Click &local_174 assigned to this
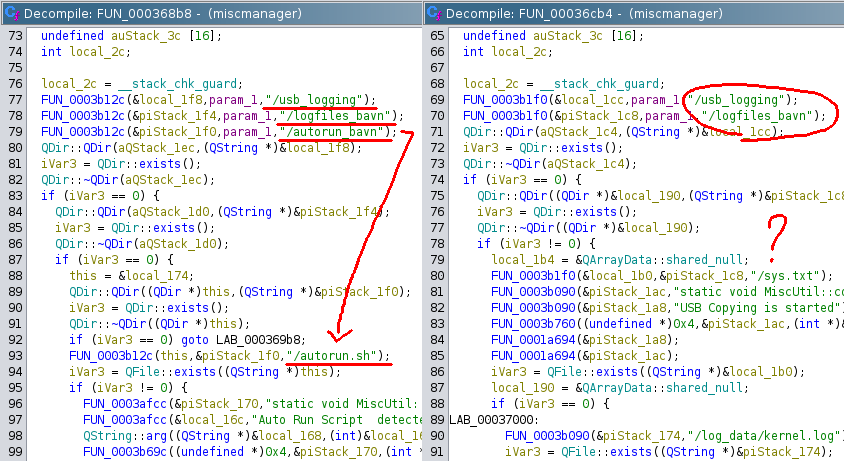 click(152, 276)
